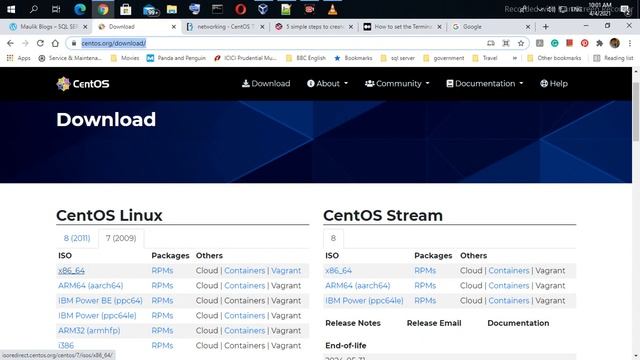Open ARM64 (aarch64) ISO under CentOS Linux
The height and width of the screenshot is (360, 640).
91,286
